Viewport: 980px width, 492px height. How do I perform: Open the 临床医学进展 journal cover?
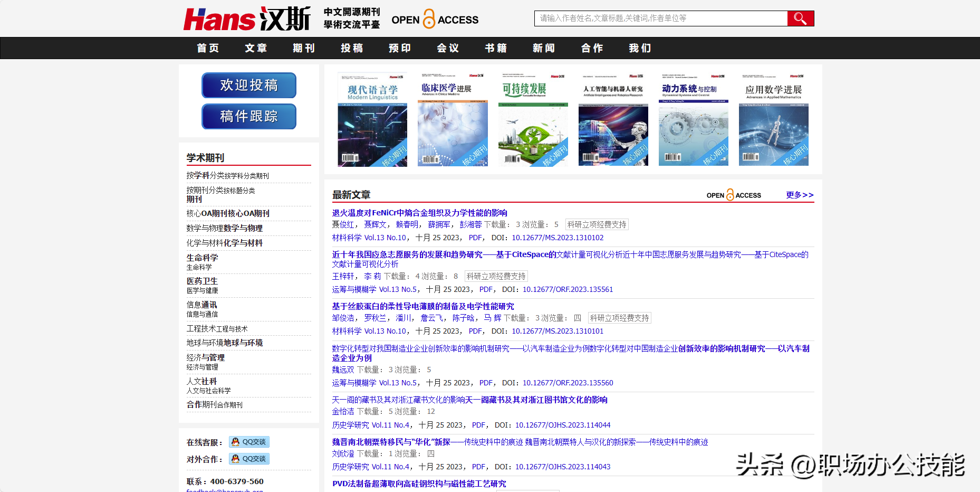pos(453,120)
